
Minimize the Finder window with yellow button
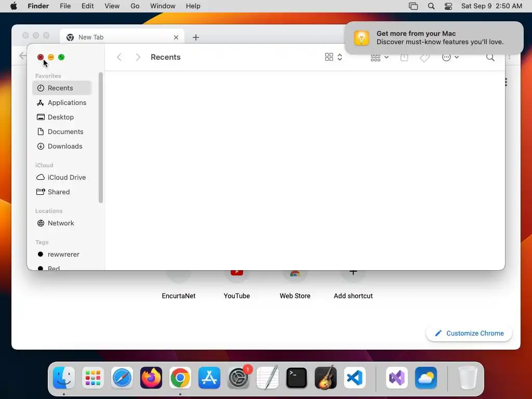click(x=51, y=57)
